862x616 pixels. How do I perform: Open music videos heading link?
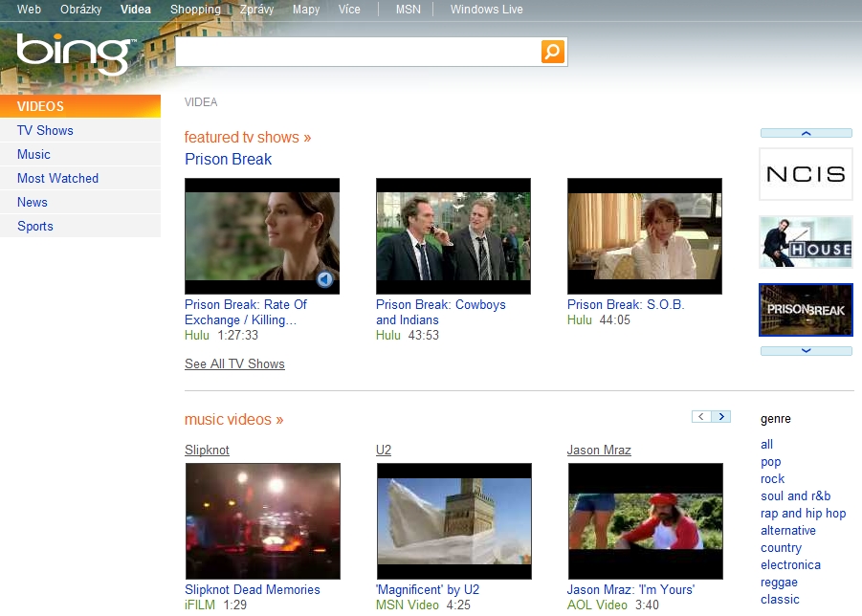(x=233, y=419)
